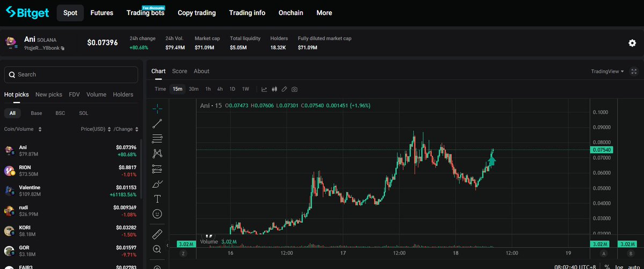Click the Z scale button
644x269 pixels.
coord(184,253)
